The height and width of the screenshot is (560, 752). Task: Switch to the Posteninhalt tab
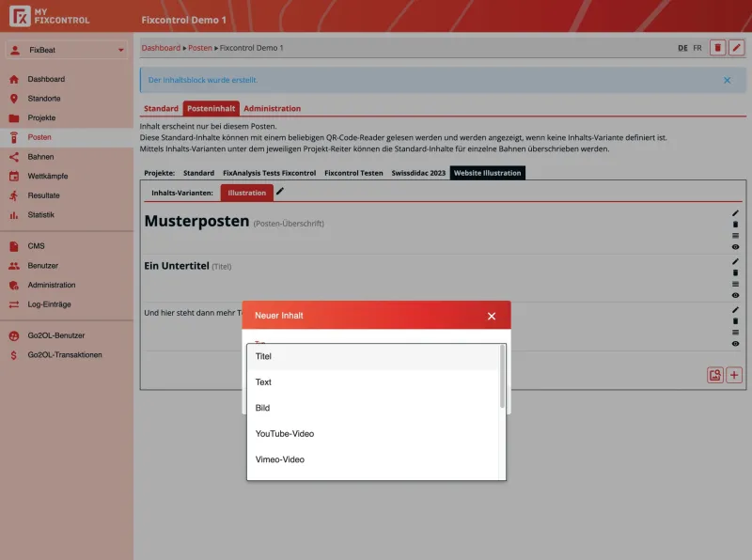(x=211, y=108)
